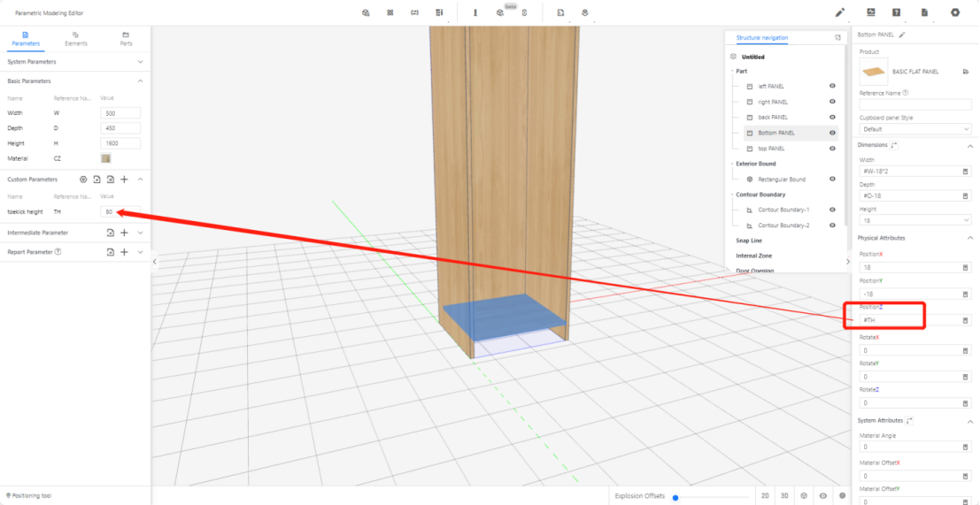Expand the System Parameters section

pos(141,62)
